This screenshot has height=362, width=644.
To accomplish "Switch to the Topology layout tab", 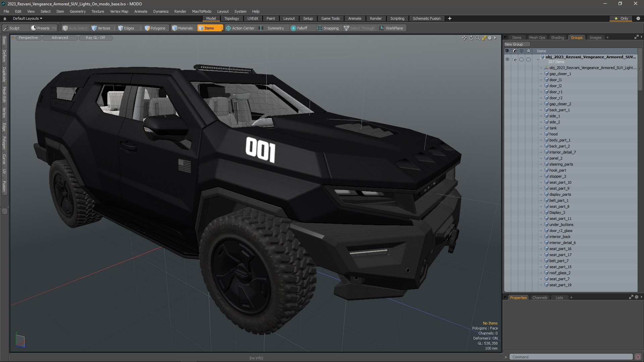I will click(231, 18).
